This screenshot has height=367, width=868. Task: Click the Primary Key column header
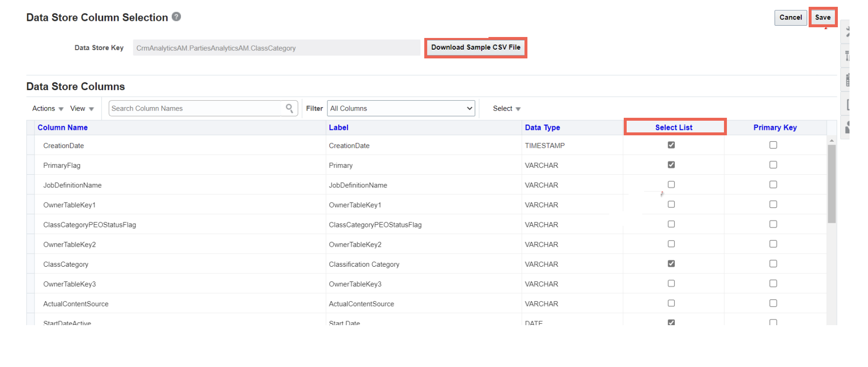(x=775, y=128)
